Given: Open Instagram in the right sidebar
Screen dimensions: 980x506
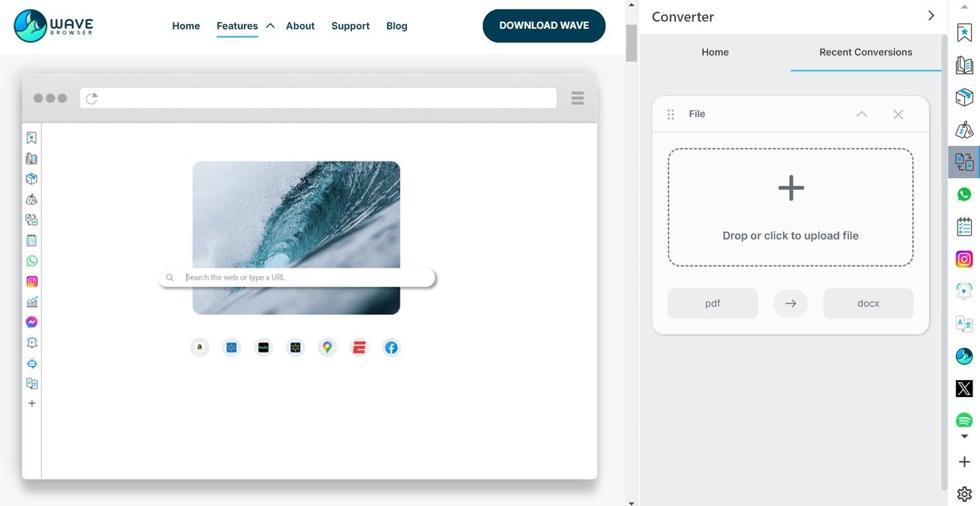Looking at the screenshot, I should click(964, 259).
